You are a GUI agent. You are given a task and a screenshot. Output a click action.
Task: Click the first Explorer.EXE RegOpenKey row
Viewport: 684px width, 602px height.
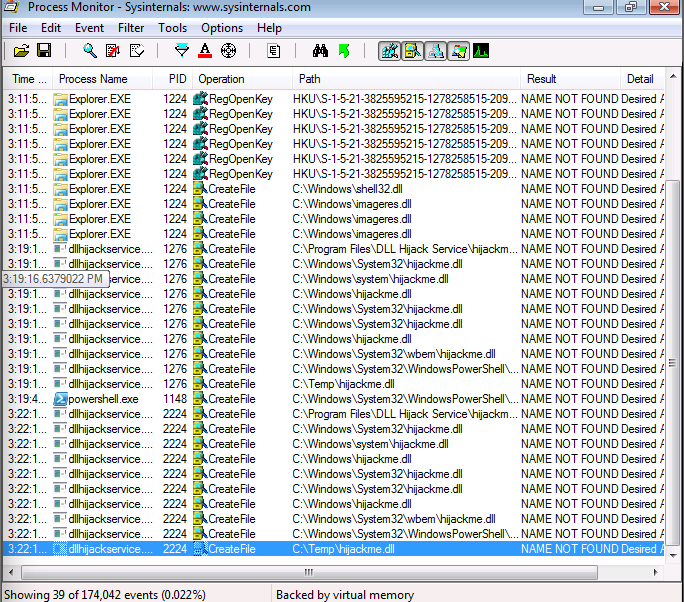click(x=334, y=99)
